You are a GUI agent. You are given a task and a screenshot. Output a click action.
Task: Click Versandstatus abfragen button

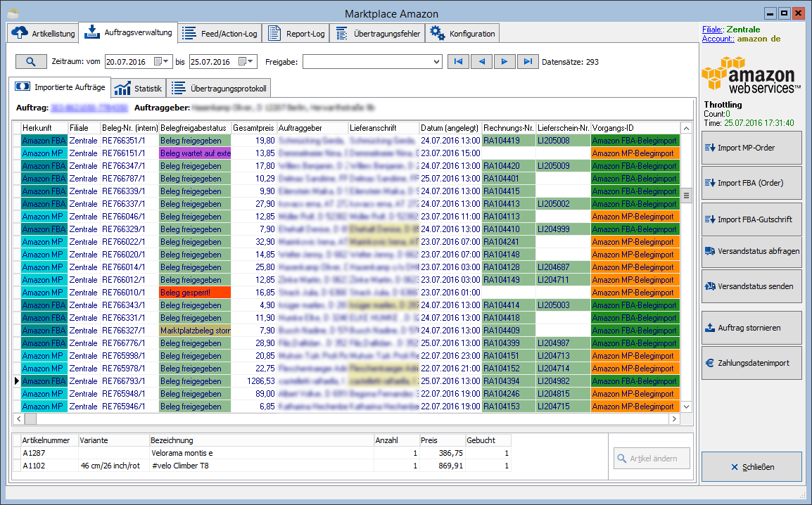[x=751, y=252]
